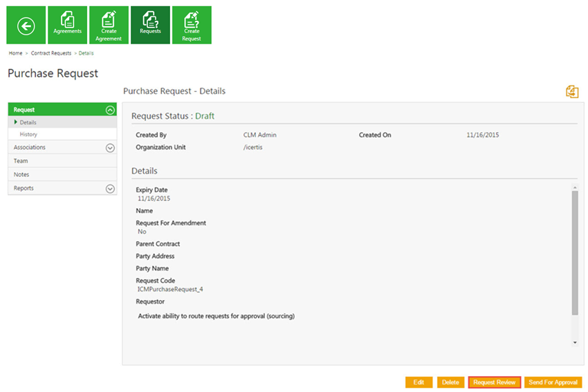The width and height of the screenshot is (588, 392).
Task: Collapse the Request sidebar section
Action: click(x=110, y=110)
